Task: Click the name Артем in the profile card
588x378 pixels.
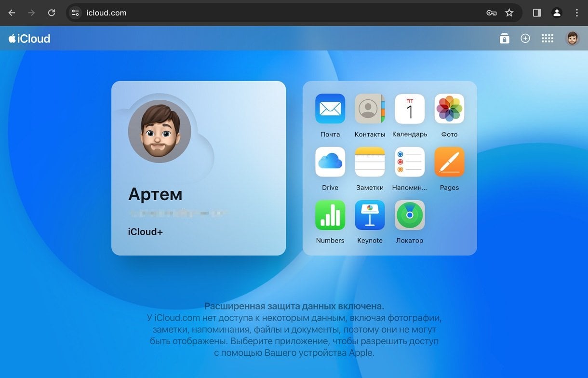Action: [x=155, y=194]
